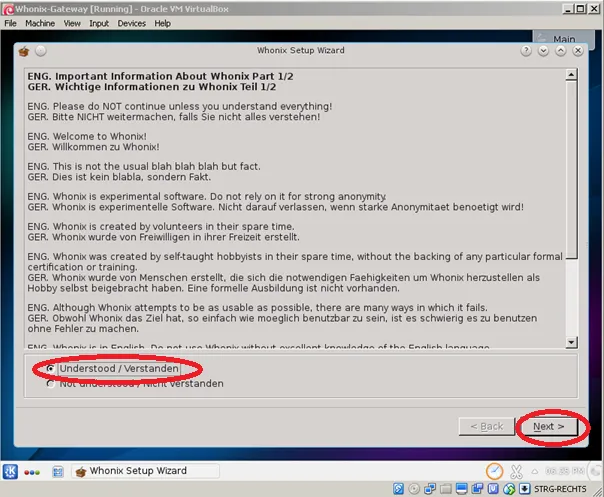The image size is (604, 497).
Task: Click the orange clock icon in system tray
Action: [494, 471]
